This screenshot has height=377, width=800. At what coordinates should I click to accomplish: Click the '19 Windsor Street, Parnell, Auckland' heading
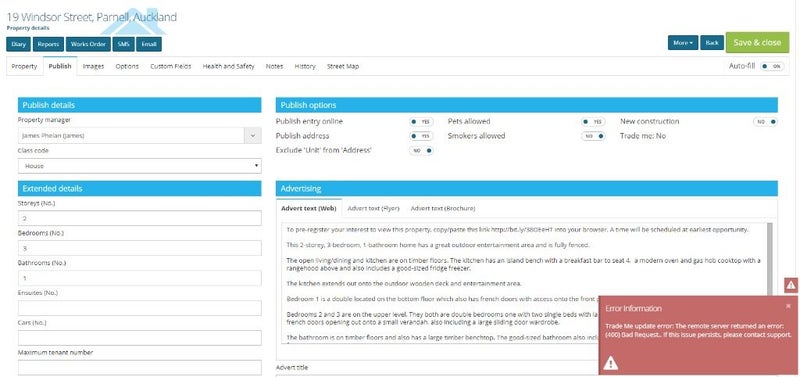[x=92, y=17]
